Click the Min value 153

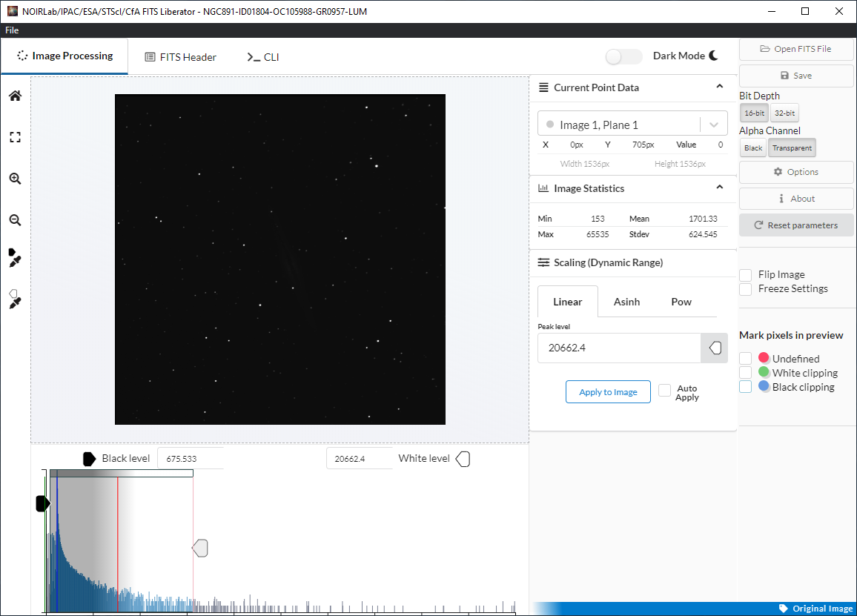point(598,219)
